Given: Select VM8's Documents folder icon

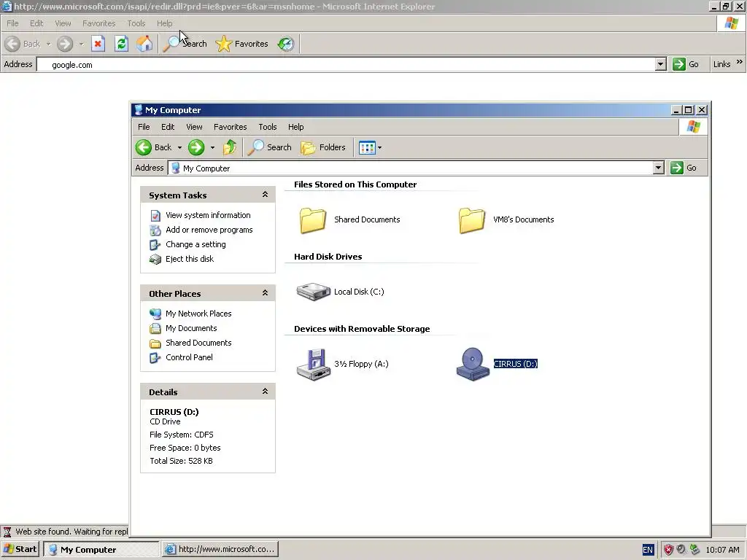Looking at the screenshot, I should click(472, 220).
